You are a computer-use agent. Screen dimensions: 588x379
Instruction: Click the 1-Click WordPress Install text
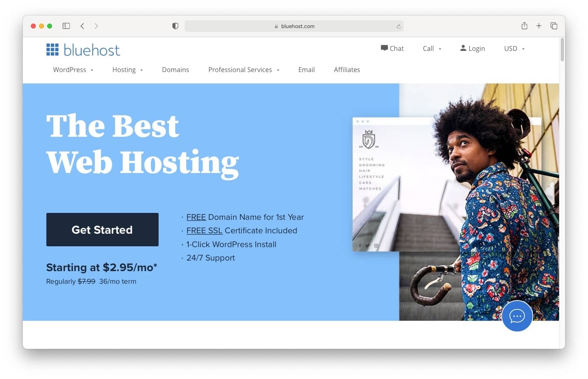tap(231, 244)
